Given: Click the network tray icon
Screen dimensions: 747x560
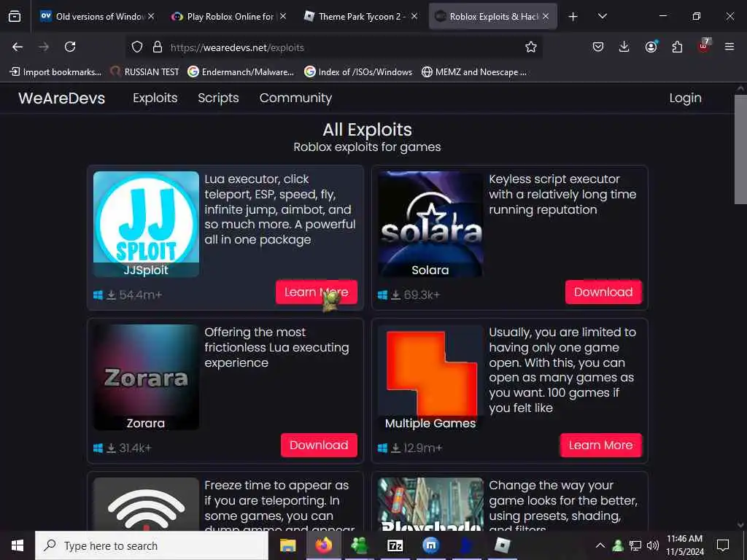Looking at the screenshot, I should (635, 545).
